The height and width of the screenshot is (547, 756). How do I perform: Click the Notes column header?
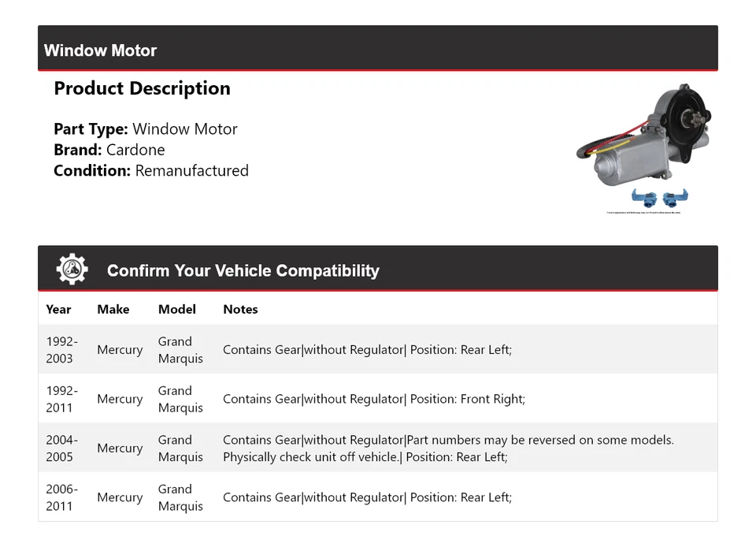240,309
